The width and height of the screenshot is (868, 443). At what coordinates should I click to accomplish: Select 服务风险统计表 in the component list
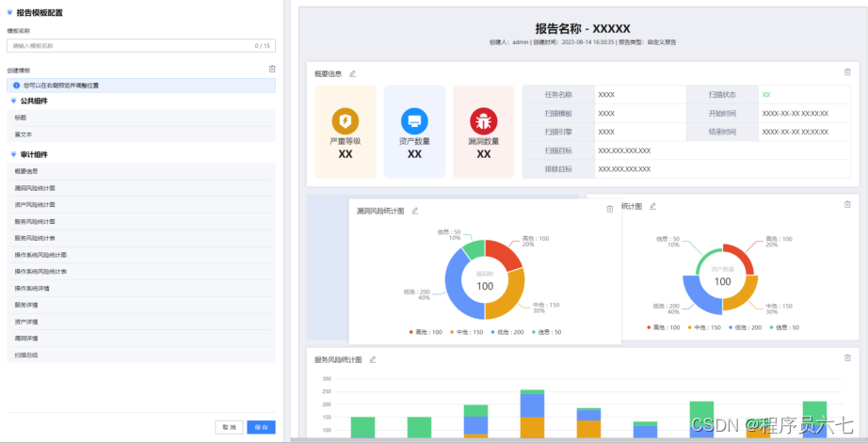pos(141,238)
